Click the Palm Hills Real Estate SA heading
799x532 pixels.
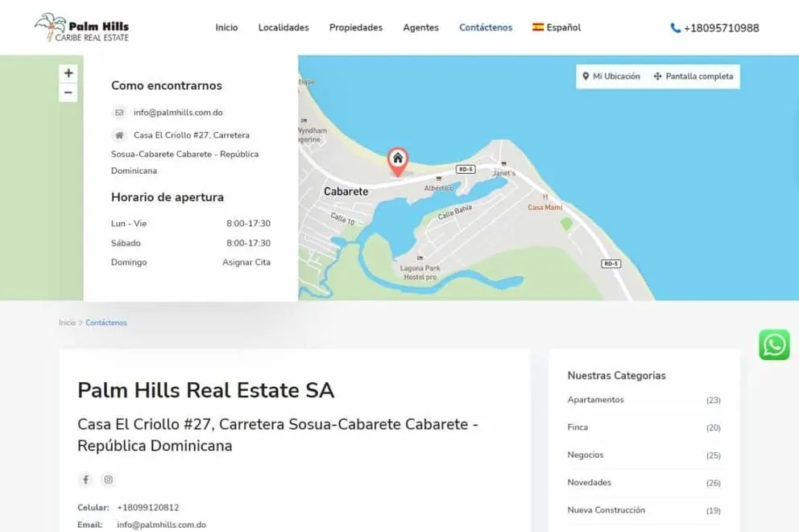pyautogui.click(x=206, y=390)
